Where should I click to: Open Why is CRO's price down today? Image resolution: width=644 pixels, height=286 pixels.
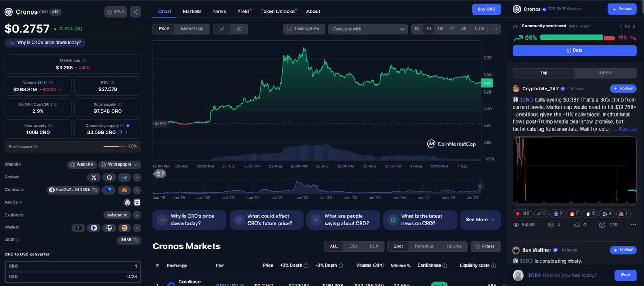click(45, 42)
